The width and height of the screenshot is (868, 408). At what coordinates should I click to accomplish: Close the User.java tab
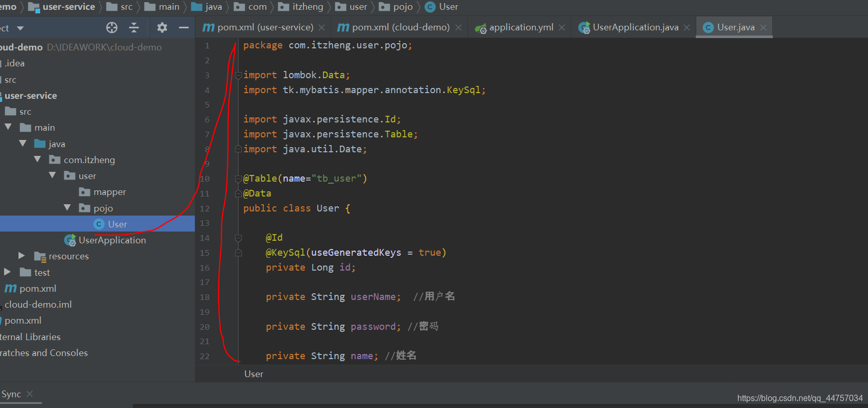point(763,28)
